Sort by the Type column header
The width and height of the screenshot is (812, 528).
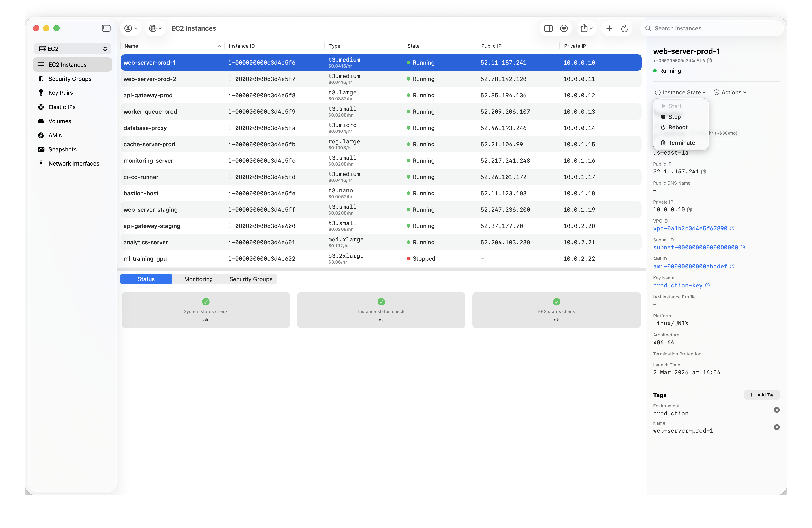pyautogui.click(x=364, y=46)
